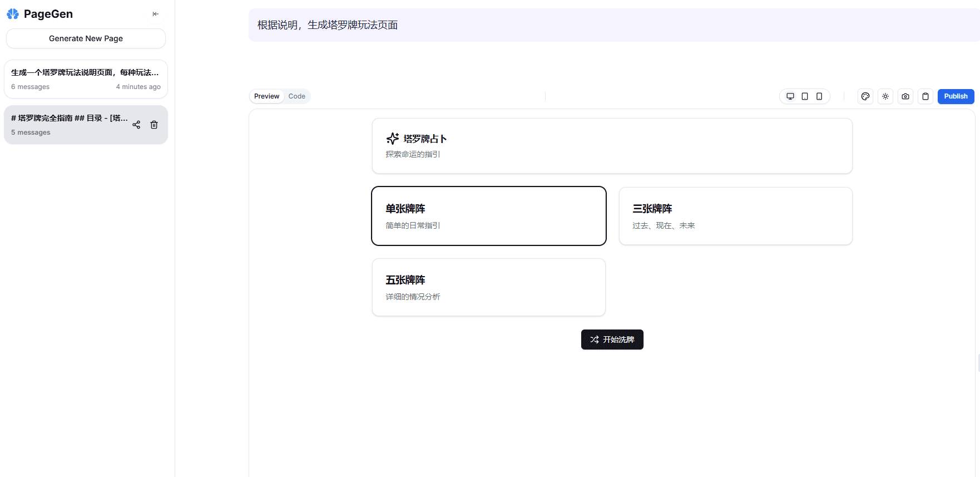Click the description '过去、现在、未来'

pyautogui.click(x=664, y=225)
